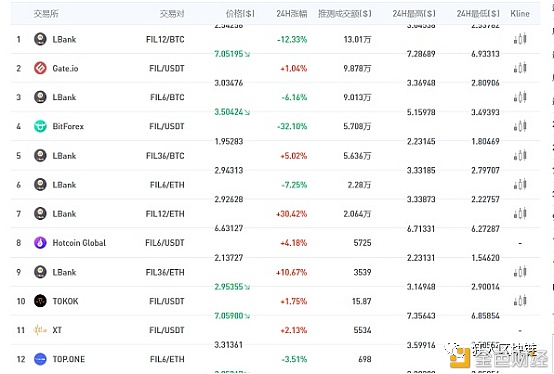Click the TOKOK exchange logo

(40, 301)
